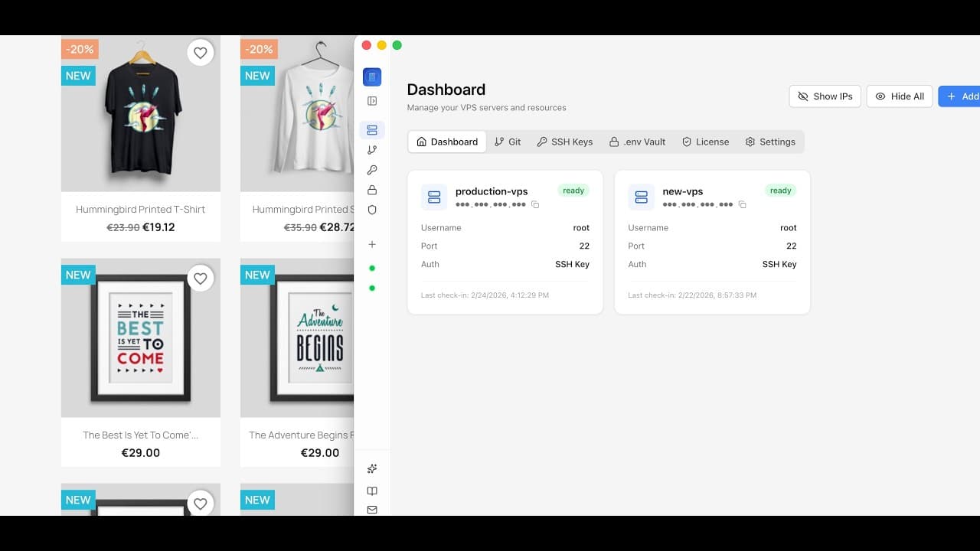Click the green status dot in the sidebar
The height and width of the screenshot is (551, 980).
pos(372,268)
